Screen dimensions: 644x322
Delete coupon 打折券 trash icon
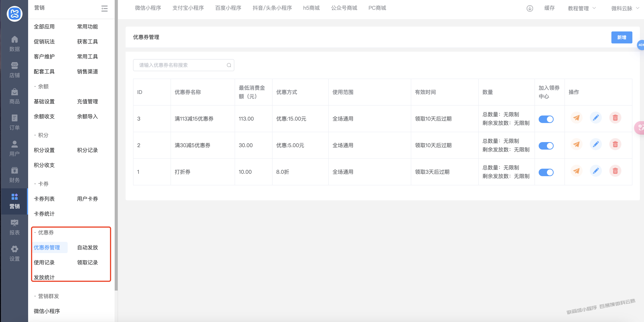point(615,171)
